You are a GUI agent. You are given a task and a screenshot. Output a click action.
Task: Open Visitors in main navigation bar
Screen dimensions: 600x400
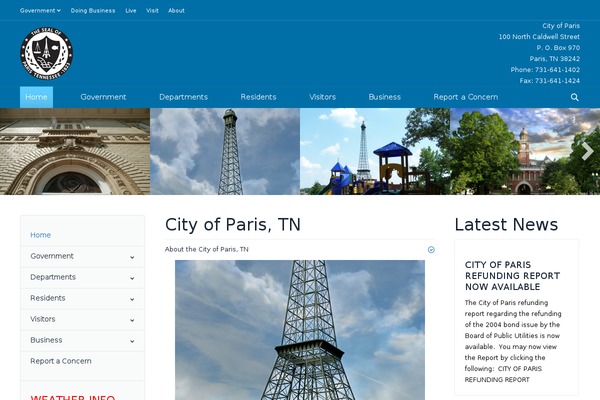point(323,97)
